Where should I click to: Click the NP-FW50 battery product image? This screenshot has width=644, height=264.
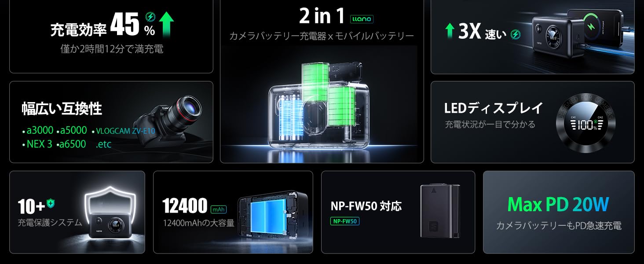point(440,211)
